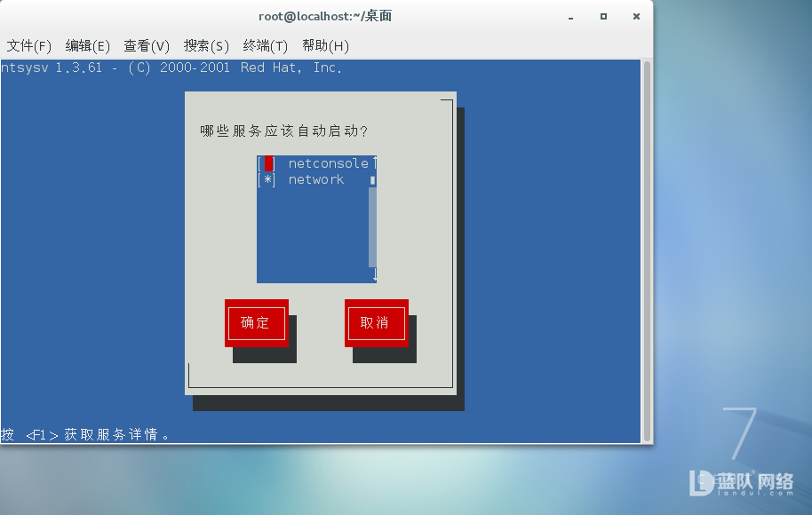Open the 编辑(E) menu
Image resolution: width=812 pixels, height=515 pixels.
click(88, 46)
